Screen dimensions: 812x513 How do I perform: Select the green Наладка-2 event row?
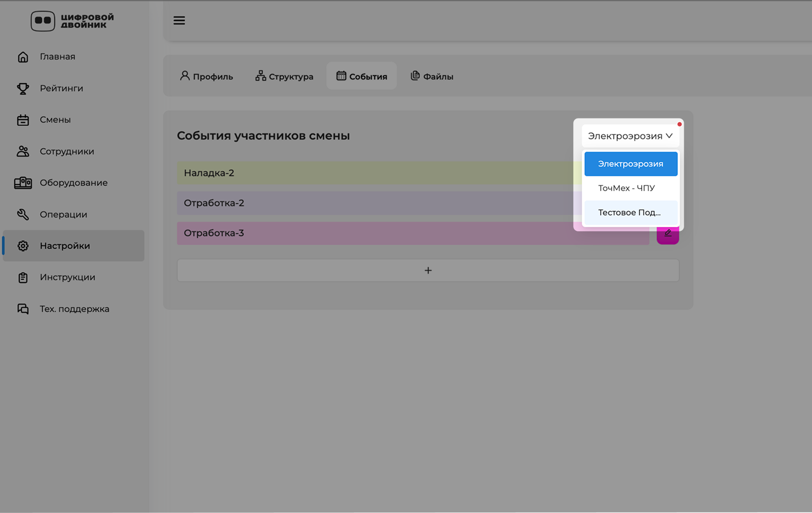373,173
